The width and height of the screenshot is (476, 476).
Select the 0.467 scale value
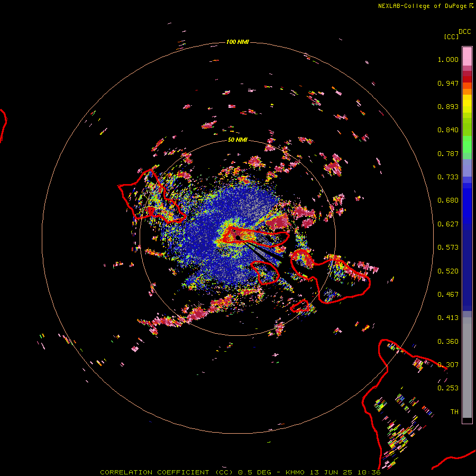click(x=448, y=295)
